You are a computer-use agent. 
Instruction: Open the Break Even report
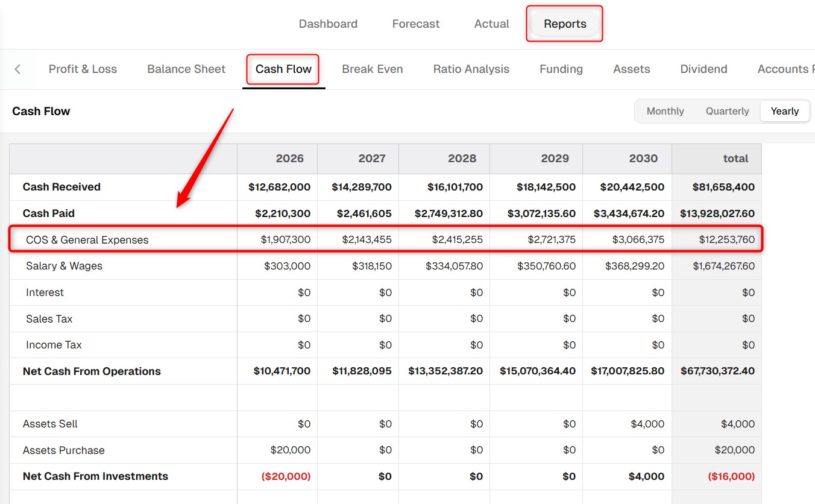[373, 69]
